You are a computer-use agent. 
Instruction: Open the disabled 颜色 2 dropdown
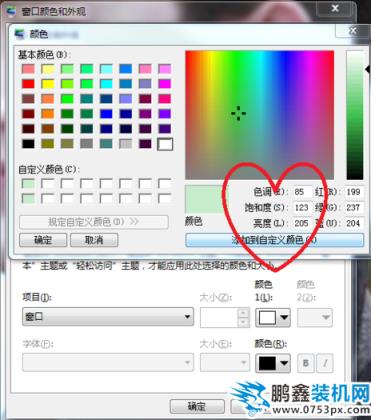coord(315,317)
